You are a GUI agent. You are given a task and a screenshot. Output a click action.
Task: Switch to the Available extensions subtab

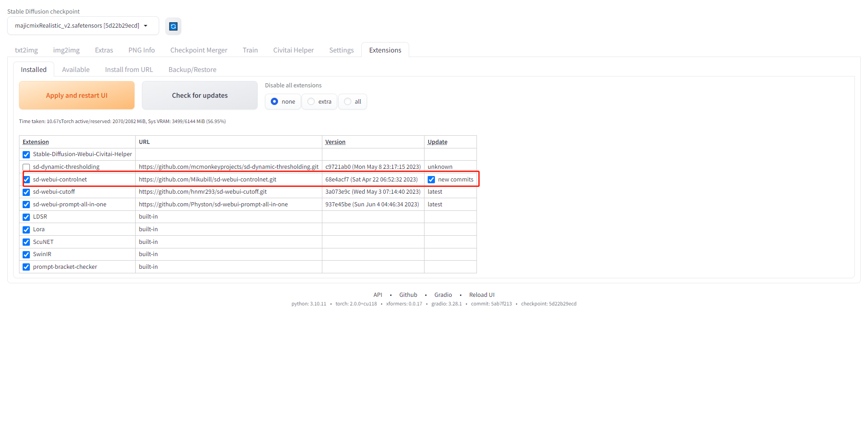(x=75, y=70)
